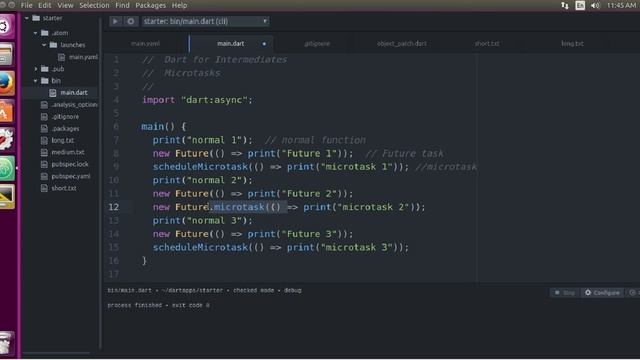
Task: Open .analysis_options in the file tree
Action: point(74,104)
